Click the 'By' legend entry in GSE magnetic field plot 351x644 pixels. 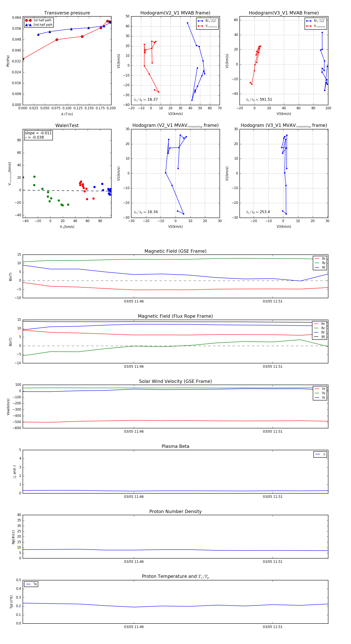320,263
